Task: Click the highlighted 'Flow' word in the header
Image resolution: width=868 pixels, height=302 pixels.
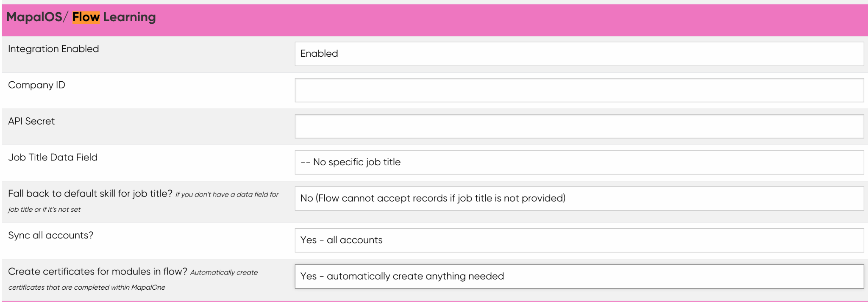Action: 86,17
